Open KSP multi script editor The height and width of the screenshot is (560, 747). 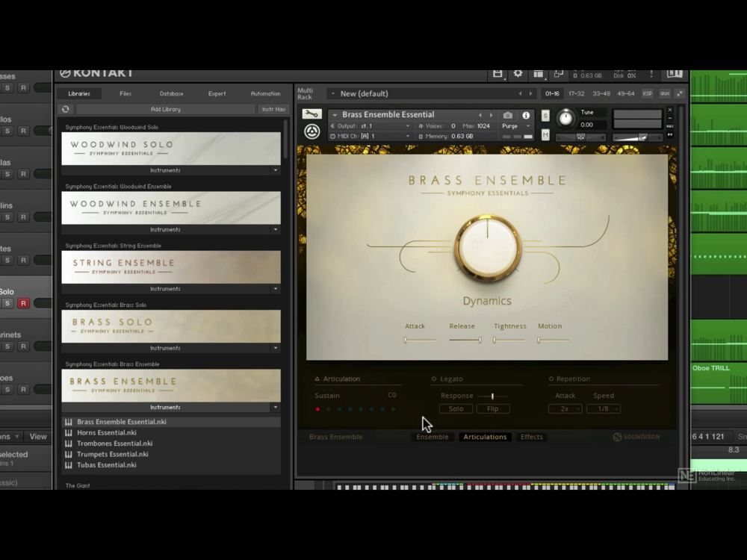(648, 94)
